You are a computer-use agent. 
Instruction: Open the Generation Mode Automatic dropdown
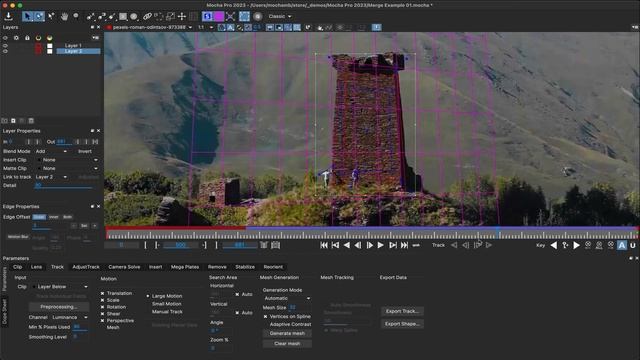click(287, 298)
